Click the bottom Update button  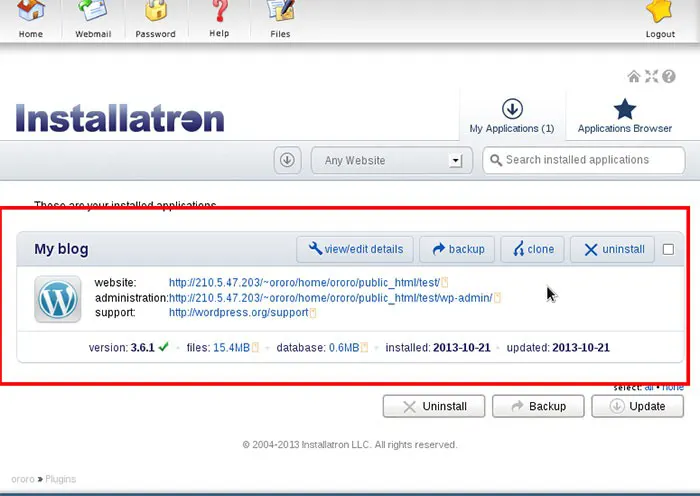coord(638,406)
